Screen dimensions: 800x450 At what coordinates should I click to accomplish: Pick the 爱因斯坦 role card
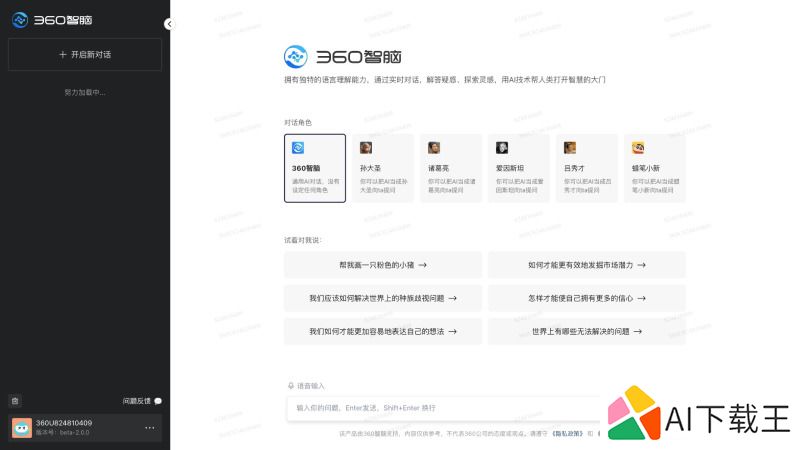point(519,168)
